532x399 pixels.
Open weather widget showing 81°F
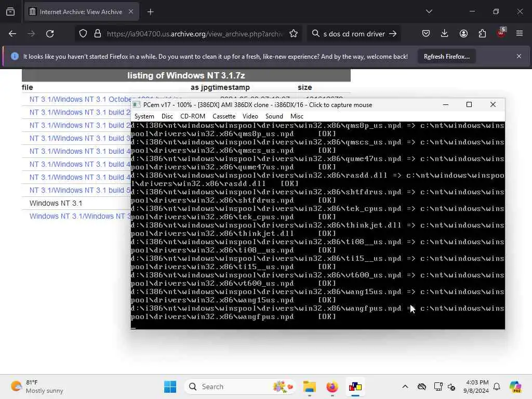(37, 387)
